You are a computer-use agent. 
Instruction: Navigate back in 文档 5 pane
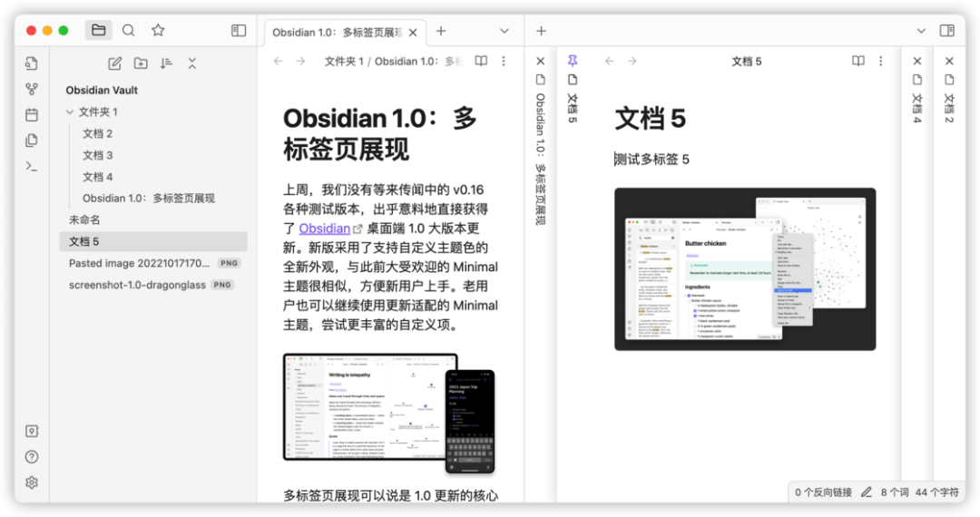610,61
